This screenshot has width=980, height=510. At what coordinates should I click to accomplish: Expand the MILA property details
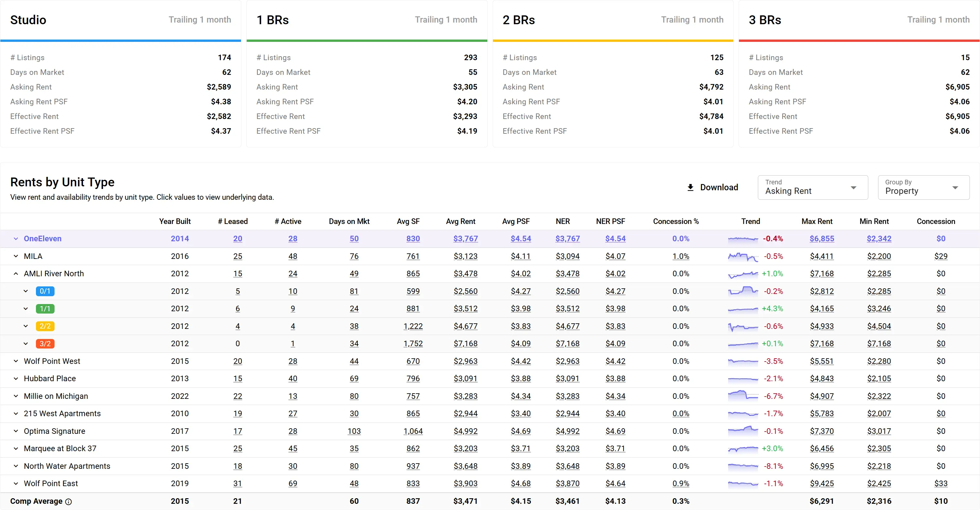click(15, 256)
